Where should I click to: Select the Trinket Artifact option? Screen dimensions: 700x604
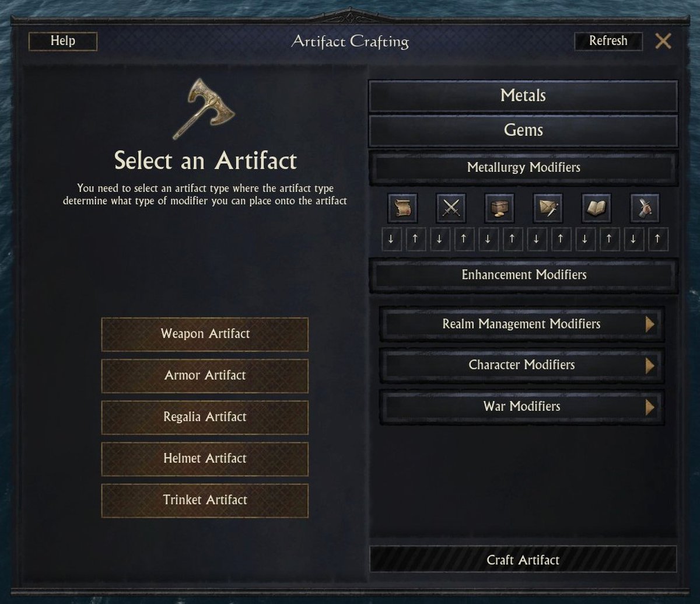[x=205, y=500]
